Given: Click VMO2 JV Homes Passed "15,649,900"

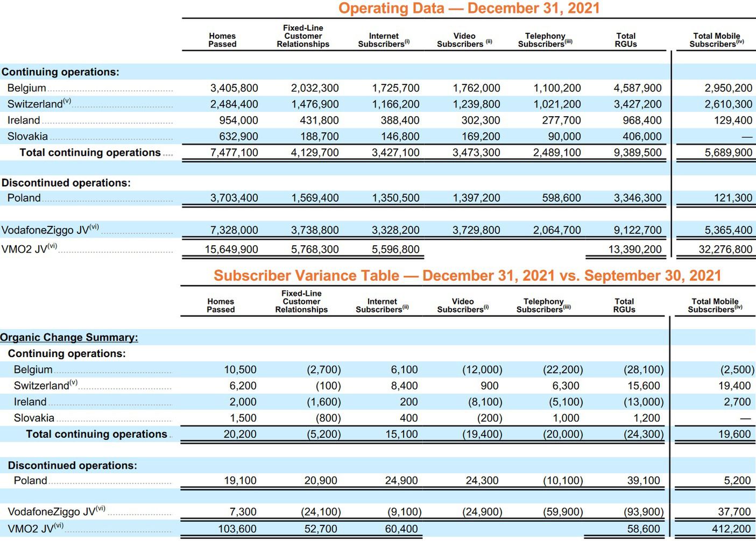Looking at the screenshot, I should pyautogui.click(x=231, y=249).
